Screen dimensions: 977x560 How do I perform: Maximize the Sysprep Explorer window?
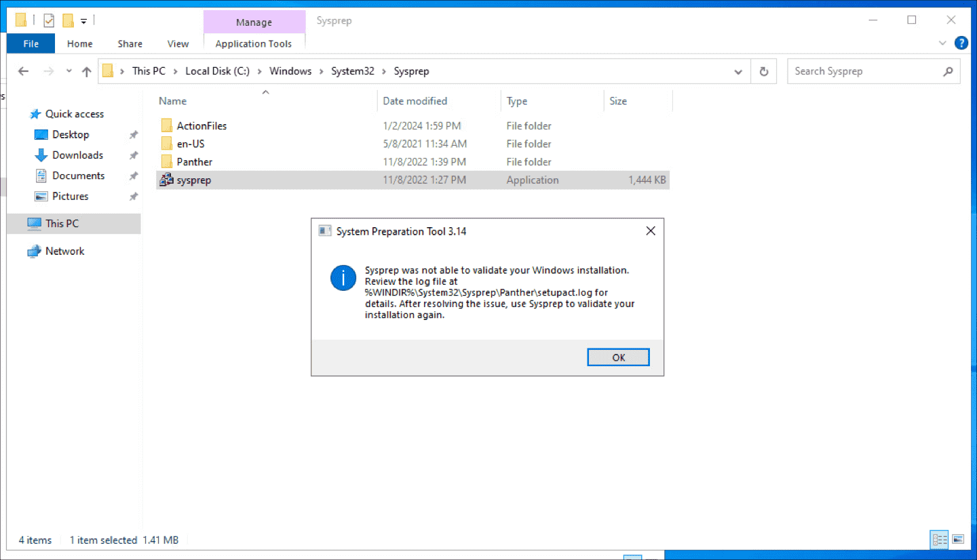[912, 20]
